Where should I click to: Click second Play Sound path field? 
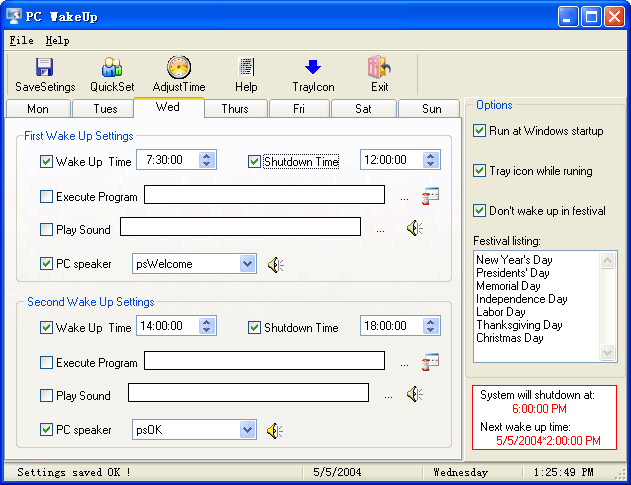(x=248, y=392)
